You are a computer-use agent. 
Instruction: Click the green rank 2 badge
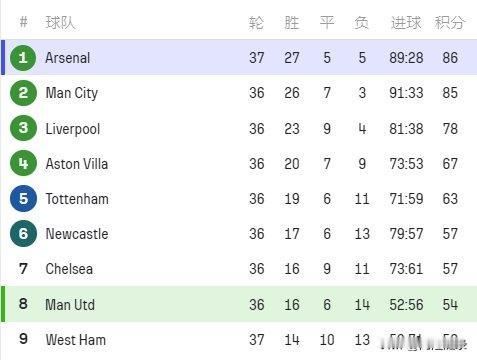pyautogui.click(x=23, y=93)
